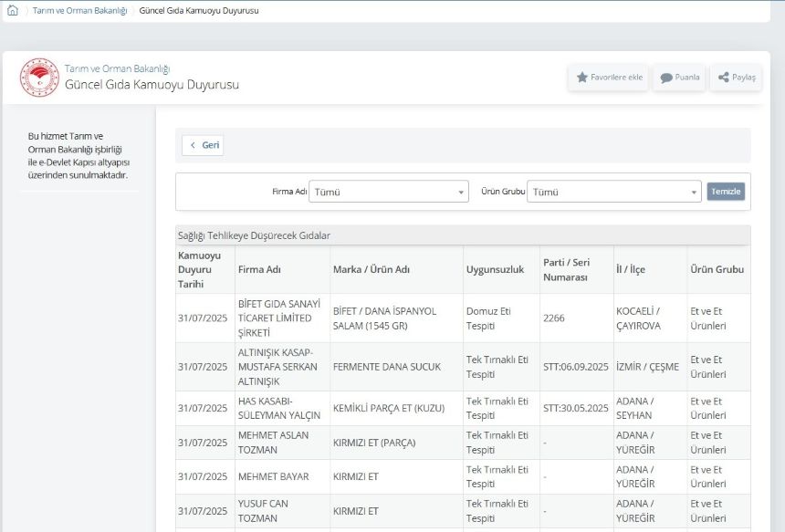Click Güncel Gıda Kamuoyu Duyurusu breadcrumb text
The width and height of the screenshot is (785, 532).
(199, 11)
